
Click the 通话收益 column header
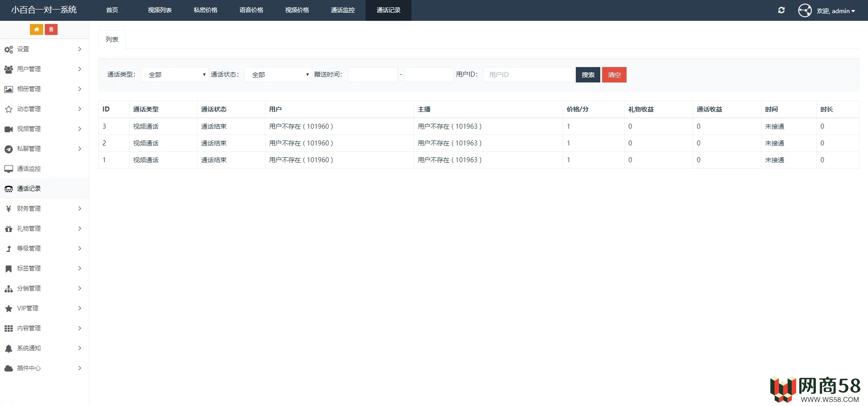click(x=709, y=109)
